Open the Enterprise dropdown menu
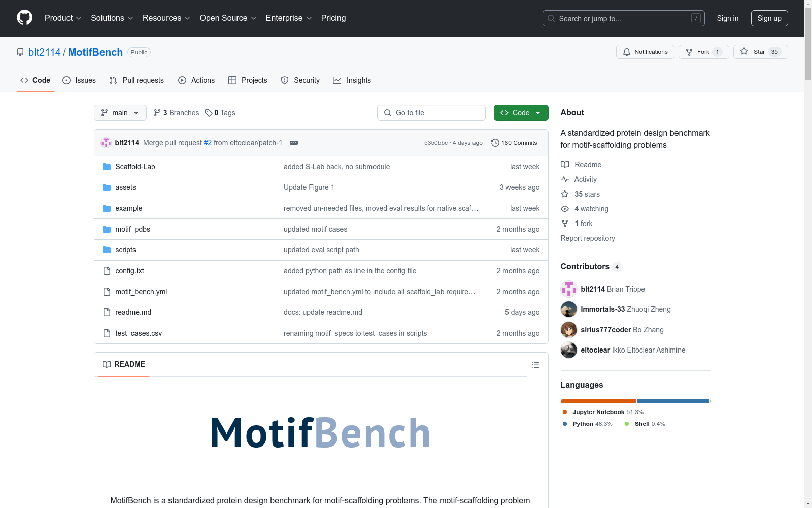 [289, 18]
